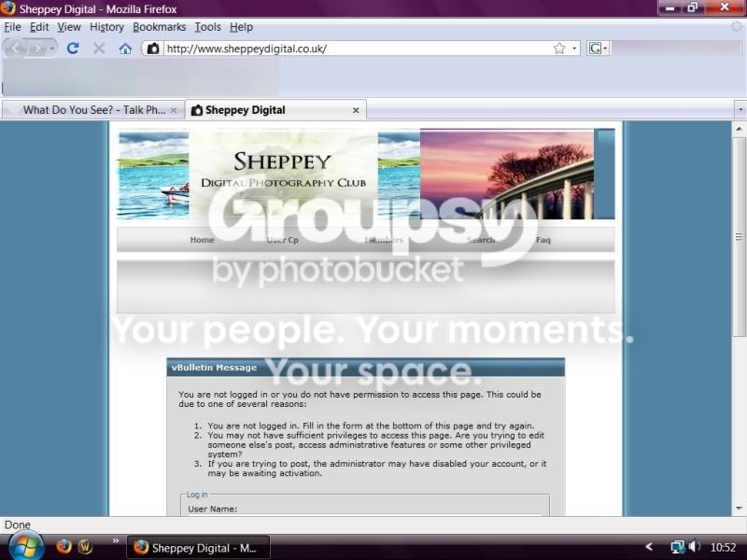Click the Firefox icon in the title bar
This screenshot has width=747, height=560.
[x=8, y=8]
